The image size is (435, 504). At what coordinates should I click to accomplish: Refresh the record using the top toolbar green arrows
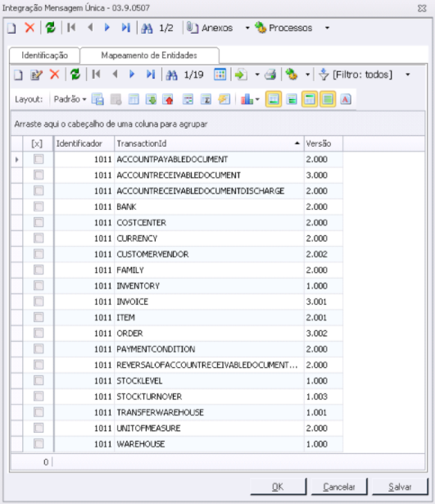[x=51, y=28]
